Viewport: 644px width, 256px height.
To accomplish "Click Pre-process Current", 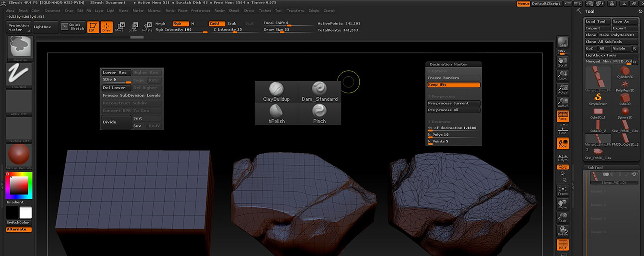I will point(454,103).
